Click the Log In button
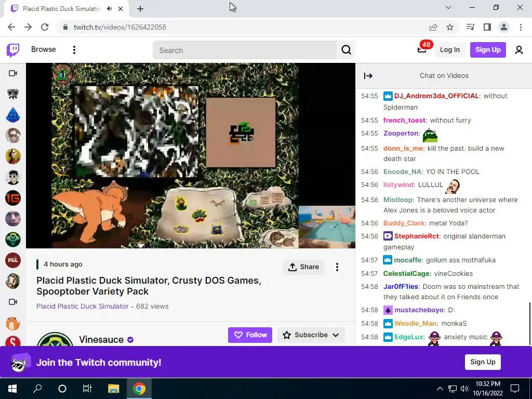532x399 pixels. [x=449, y=50]
